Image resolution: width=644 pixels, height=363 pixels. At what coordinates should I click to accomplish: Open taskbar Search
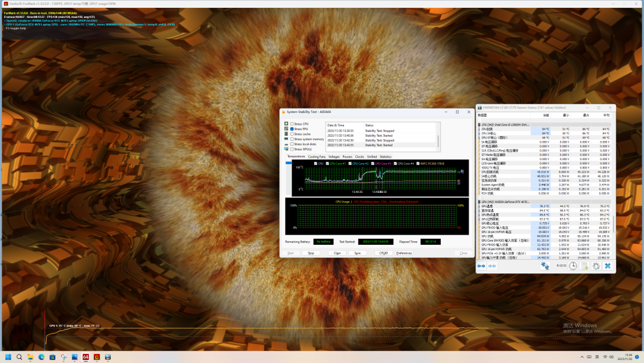[19, 357]
